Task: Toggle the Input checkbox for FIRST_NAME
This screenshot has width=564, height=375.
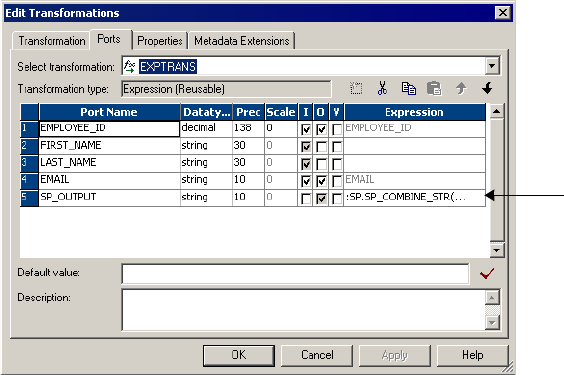Action: coord(306,147)
